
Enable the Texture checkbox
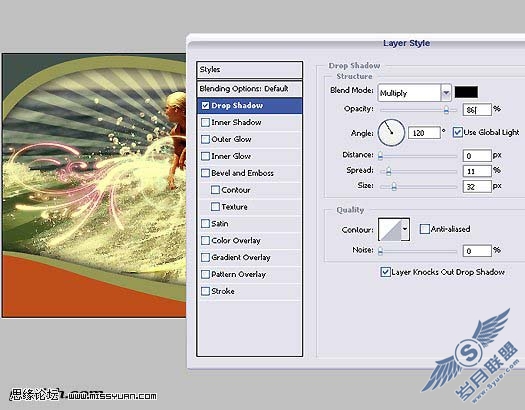[215, 207]
